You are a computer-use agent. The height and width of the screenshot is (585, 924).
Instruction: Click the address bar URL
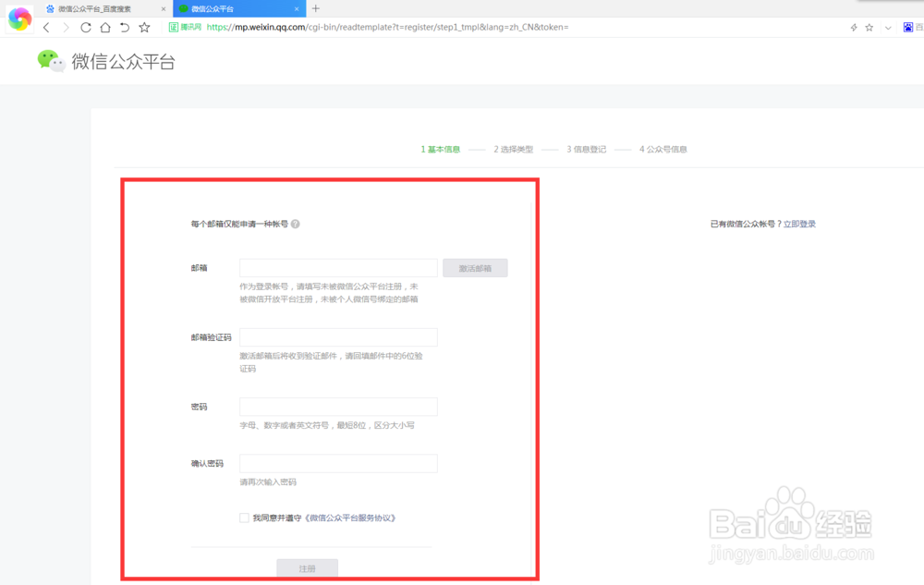click(x=388, y=27)
